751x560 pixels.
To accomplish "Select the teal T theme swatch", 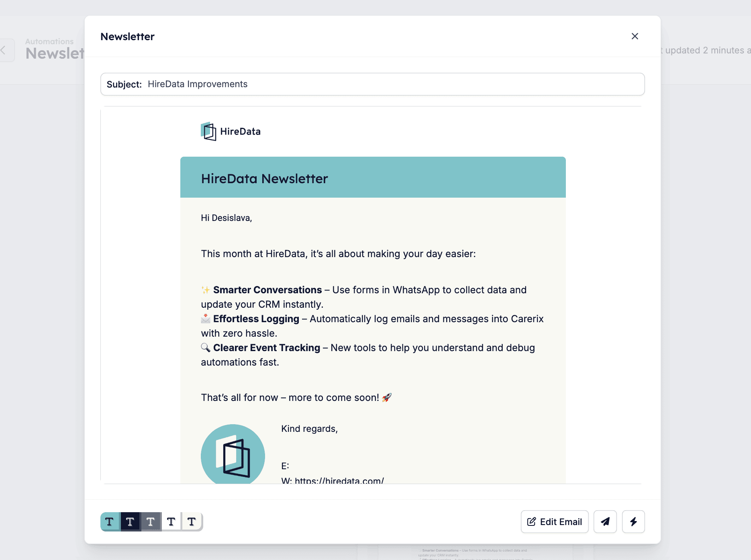I will [110, 521].
